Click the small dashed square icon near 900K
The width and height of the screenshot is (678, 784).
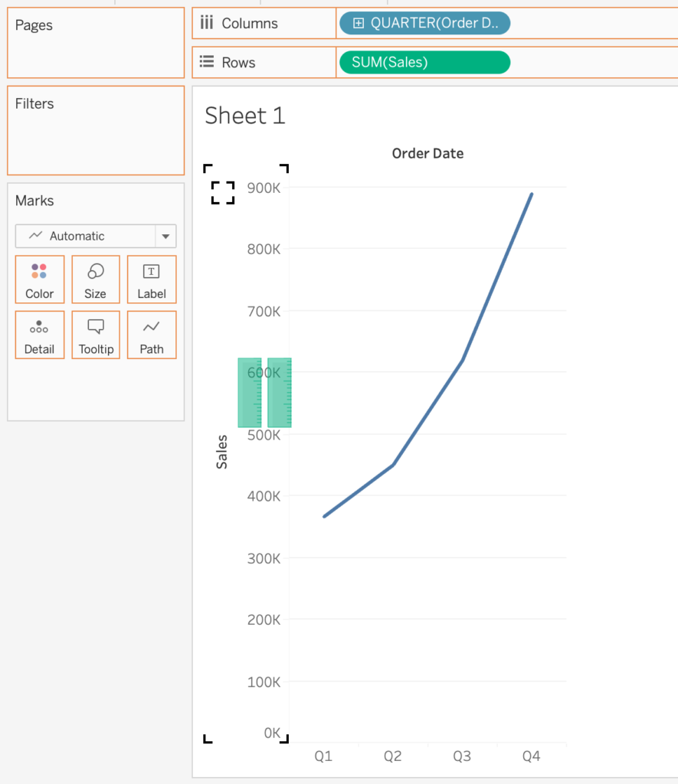[223, 192]
